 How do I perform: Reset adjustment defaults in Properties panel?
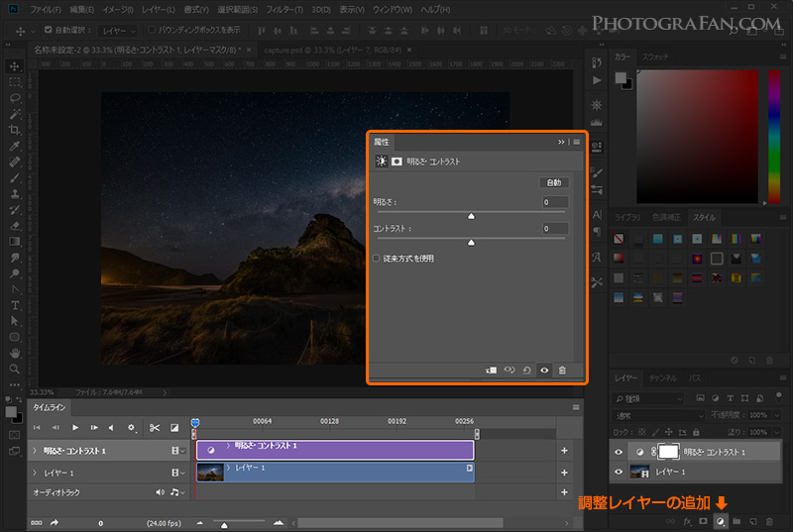pos(526,371)
